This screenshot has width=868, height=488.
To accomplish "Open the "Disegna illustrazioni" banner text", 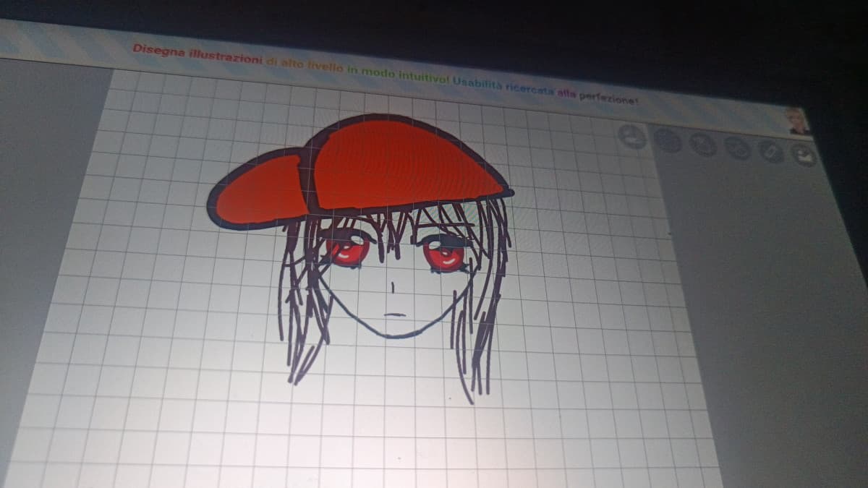I will [197, 53].
